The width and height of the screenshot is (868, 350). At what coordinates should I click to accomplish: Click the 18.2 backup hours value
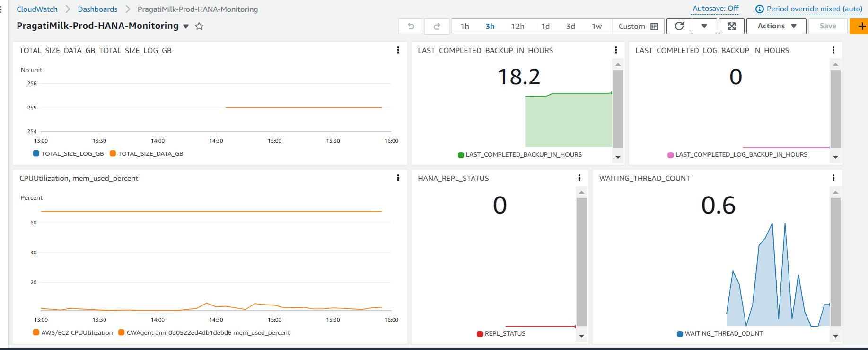(x=519, y=77)
